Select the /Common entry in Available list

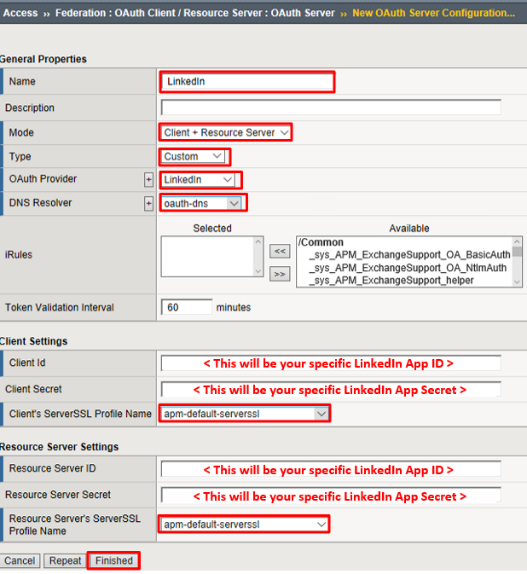321,242
